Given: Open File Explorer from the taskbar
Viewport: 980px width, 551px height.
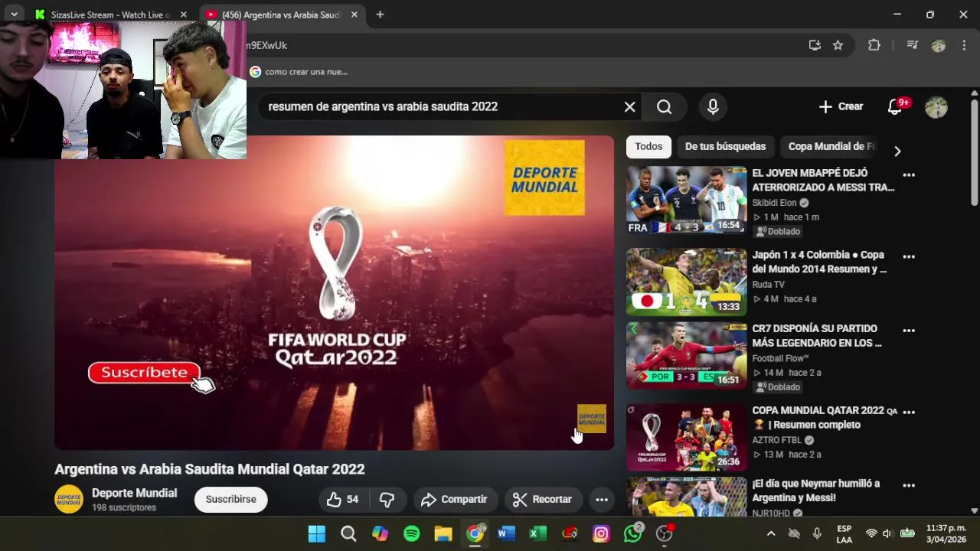Looking at the screenshot, I should click(443, 533).
